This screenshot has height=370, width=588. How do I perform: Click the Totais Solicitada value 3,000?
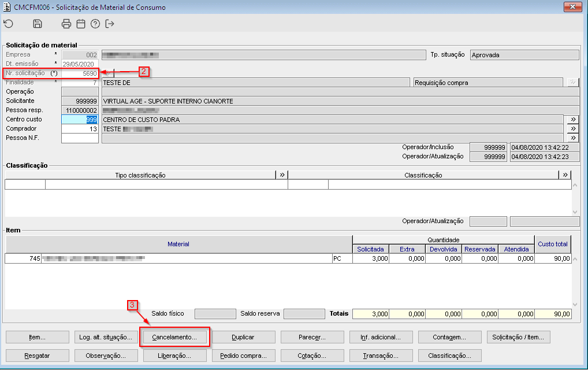coord(371,314)
